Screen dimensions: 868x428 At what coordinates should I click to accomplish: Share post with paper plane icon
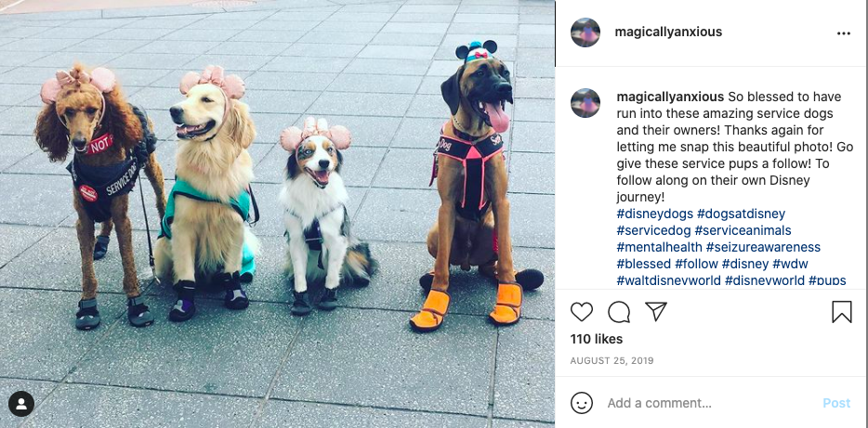click(656, 311)
